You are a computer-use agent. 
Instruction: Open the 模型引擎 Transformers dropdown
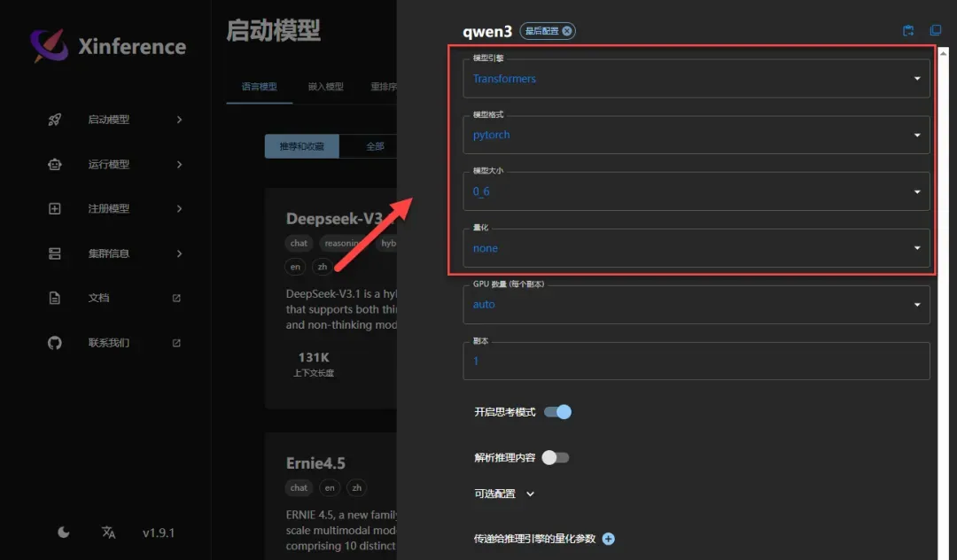pos(696,79)
